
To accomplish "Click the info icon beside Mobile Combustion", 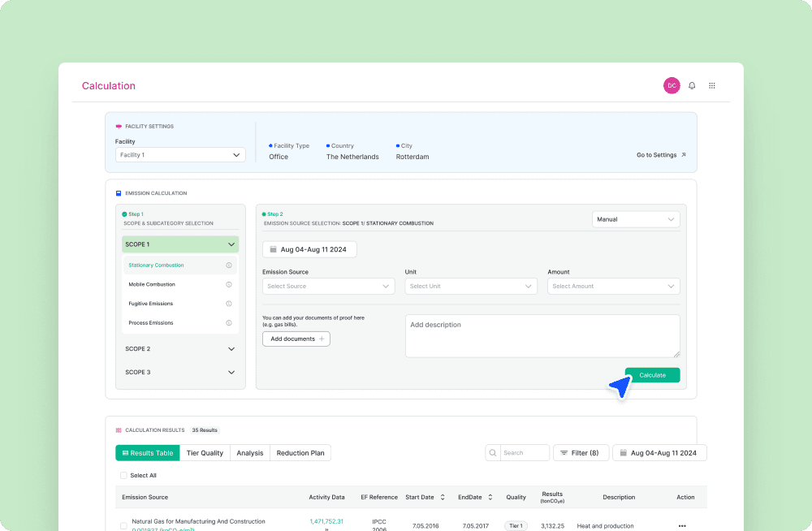I will coord(228,284).
